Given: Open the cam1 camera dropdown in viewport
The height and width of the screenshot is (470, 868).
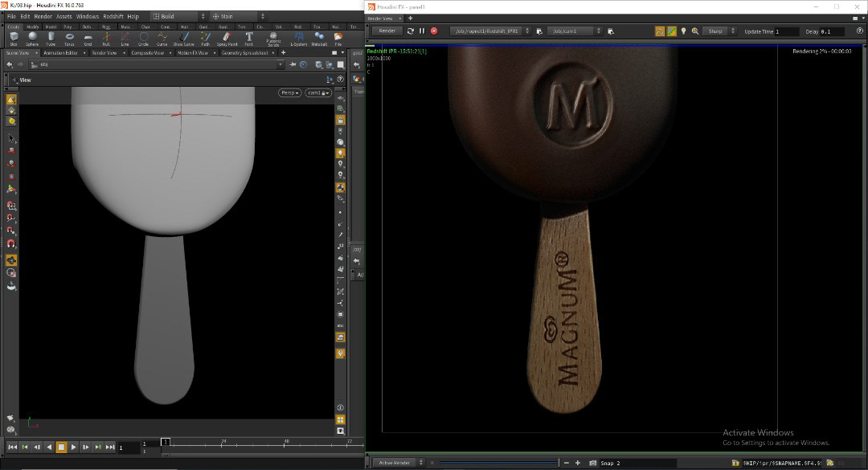Looking at the screenshot, I should point(317,92).
